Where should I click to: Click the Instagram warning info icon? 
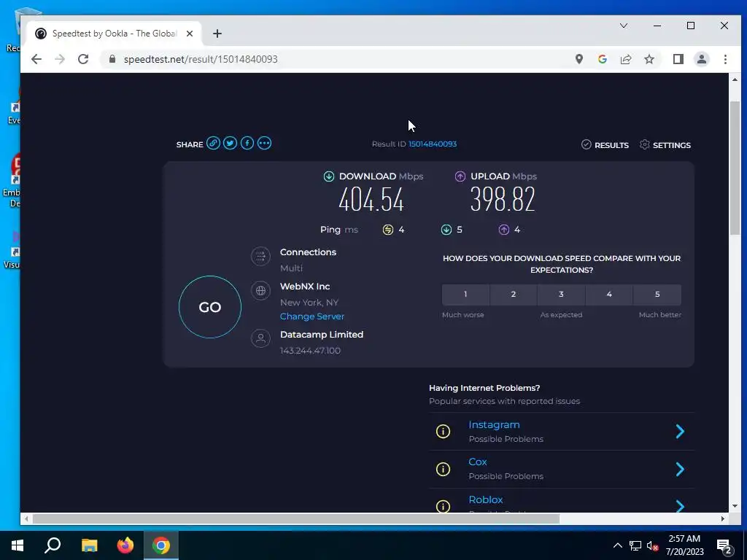click(443, 432)
